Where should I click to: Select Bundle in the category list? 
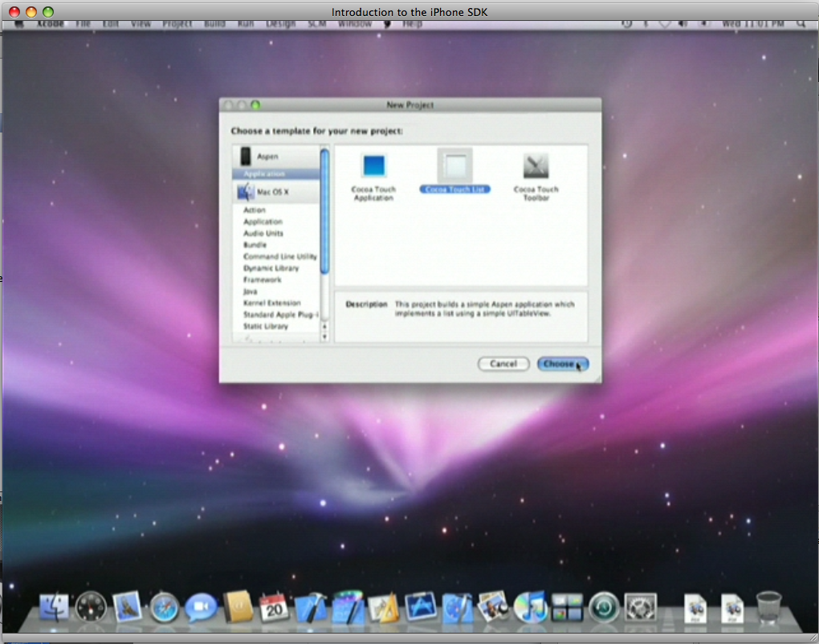[255, 245]
